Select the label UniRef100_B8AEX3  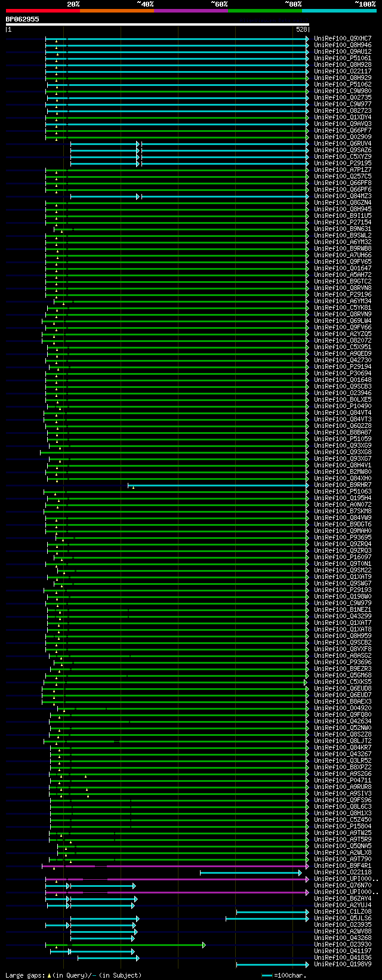[343, 701]
